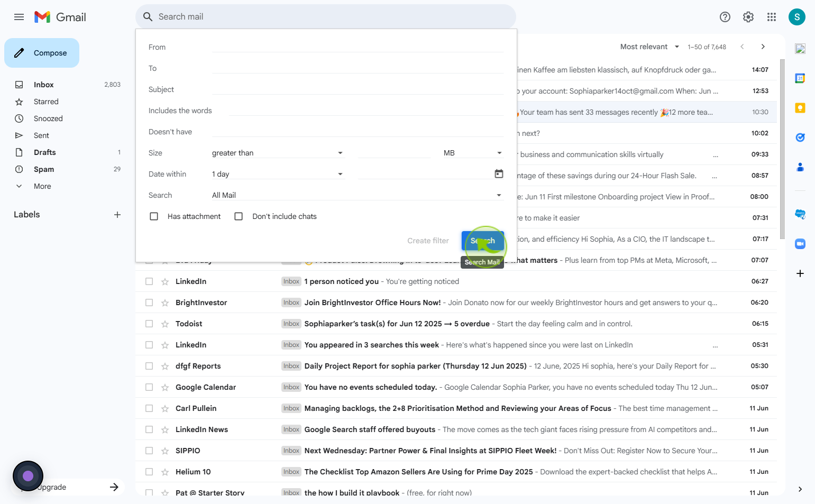Click the Compose button
This screenshot has height=504, width=815.
point(42,53)
